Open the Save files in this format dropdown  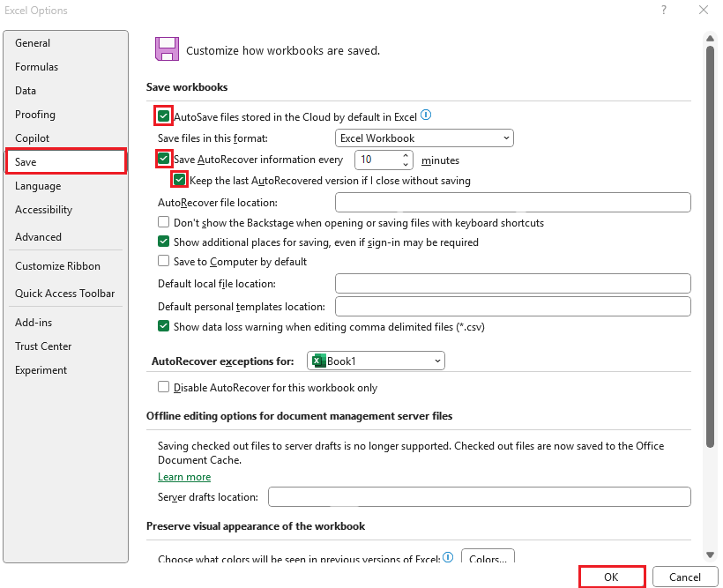pos(424,138)
